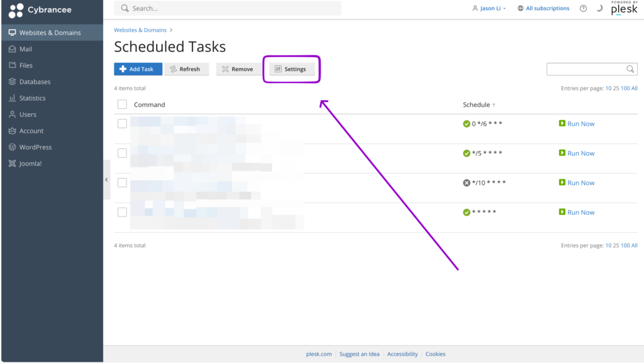The height and width of the screenshot is (363, 644).
Task: Collapse the sidebar with the arrow handle
Action: click(106, 179)
